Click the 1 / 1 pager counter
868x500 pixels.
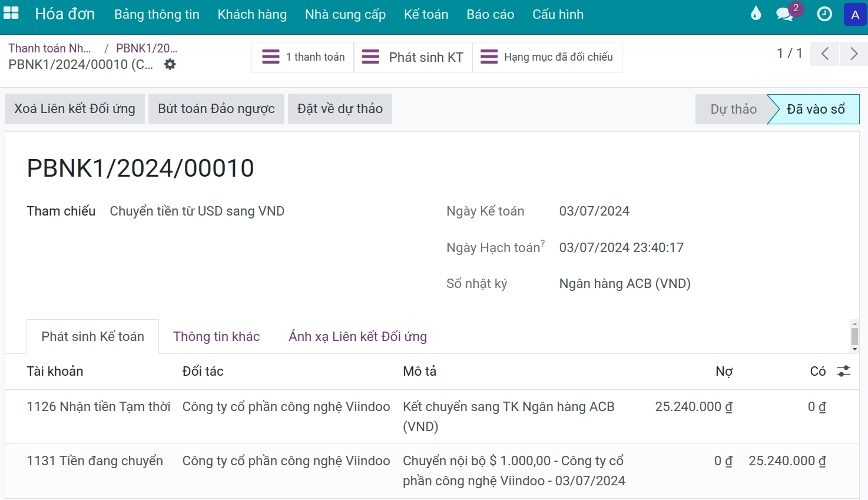[789, 54]
